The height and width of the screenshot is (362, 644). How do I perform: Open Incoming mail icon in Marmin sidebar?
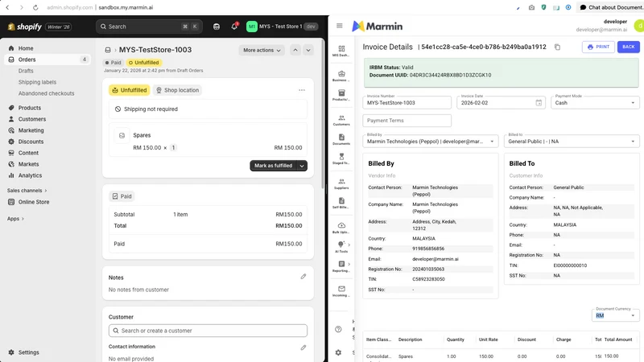click(341, 291)
